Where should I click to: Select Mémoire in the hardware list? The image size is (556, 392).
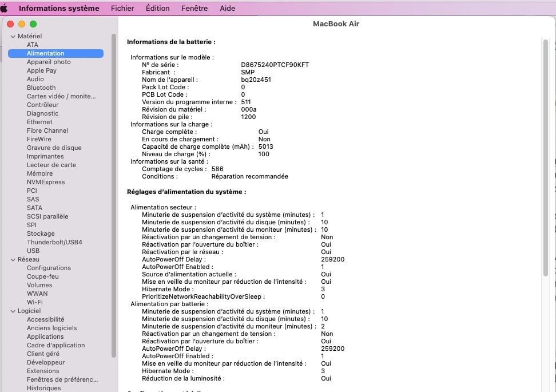coord(39,173)
